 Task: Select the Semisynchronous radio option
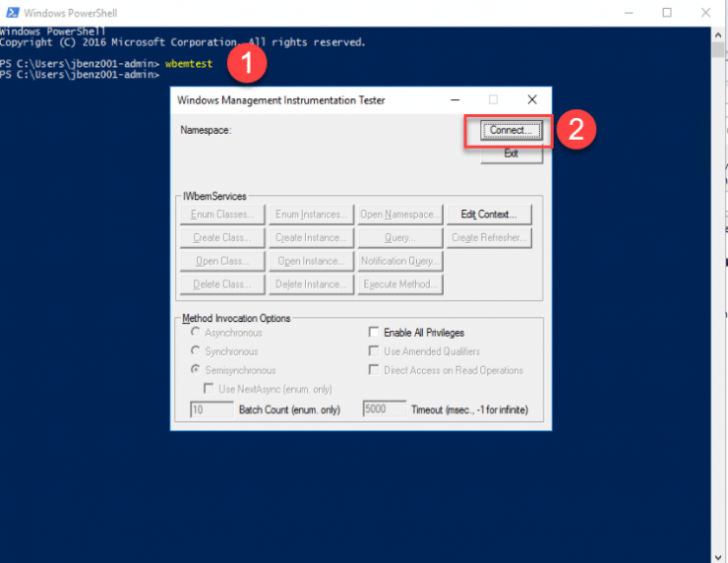tap(196, 370)
